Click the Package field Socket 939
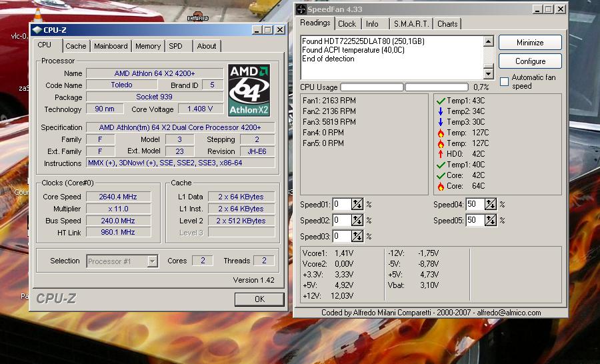 click(x=155, y=97)
